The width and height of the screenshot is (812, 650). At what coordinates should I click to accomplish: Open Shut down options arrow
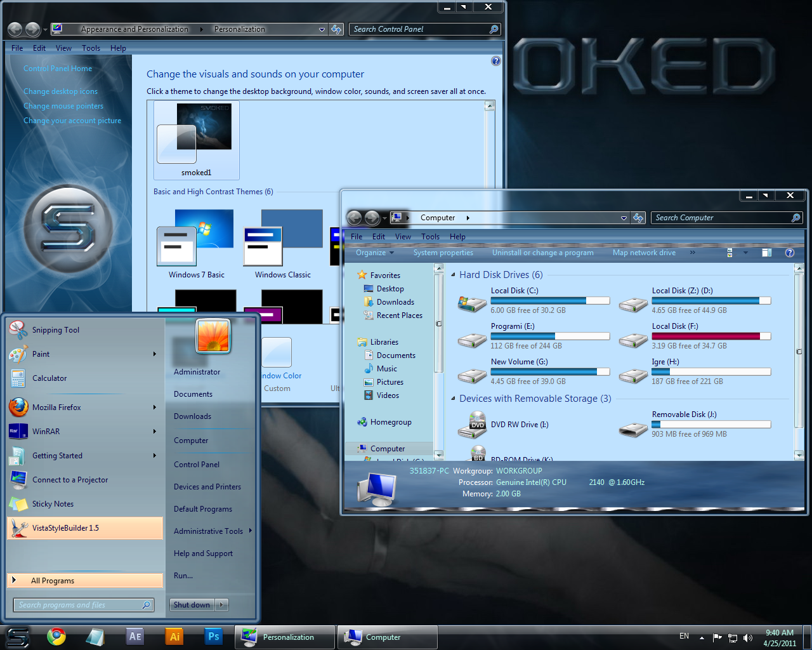pyautogui.click(x=221, y=605)
